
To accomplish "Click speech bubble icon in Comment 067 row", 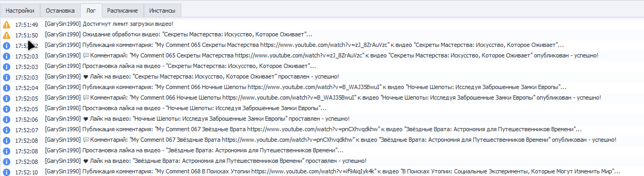I will tap(86, 140).
